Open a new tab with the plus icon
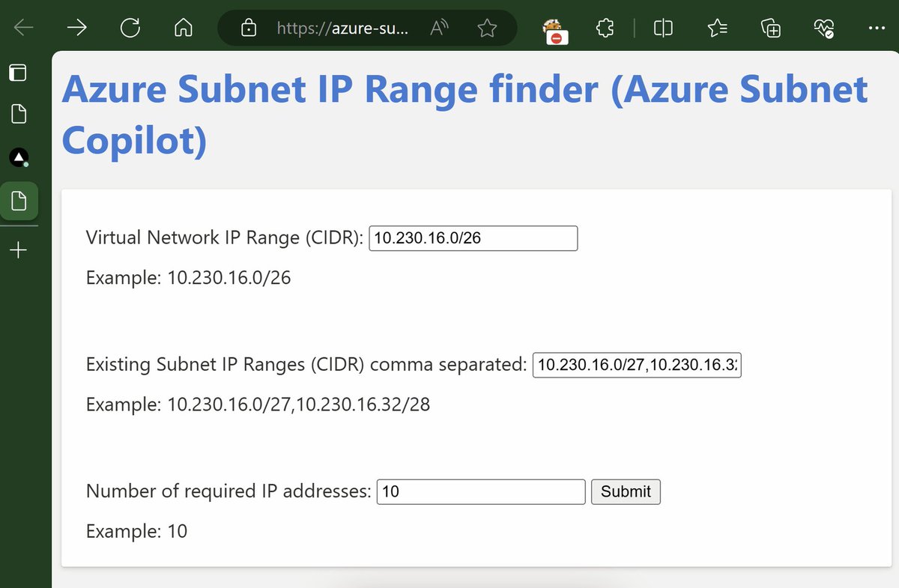This screenshot has height=588, width=899. pyautogui.click(x=19, y=250)
